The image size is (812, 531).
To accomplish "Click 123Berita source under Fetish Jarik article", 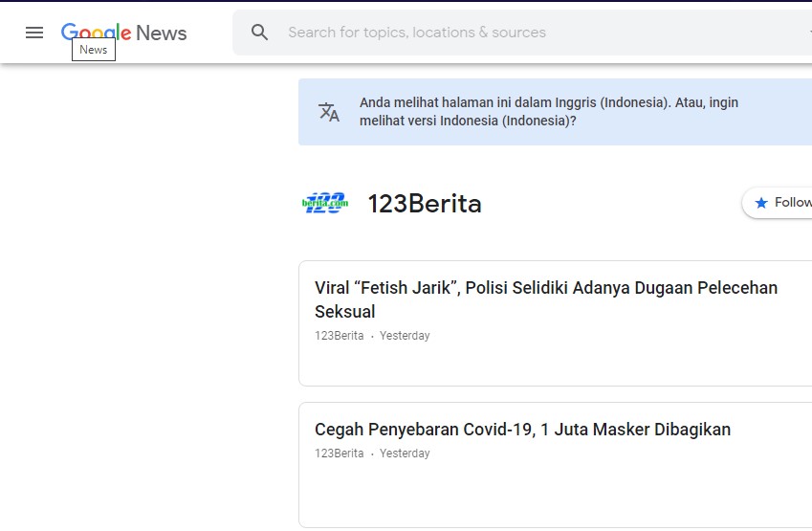I will 340,336.
